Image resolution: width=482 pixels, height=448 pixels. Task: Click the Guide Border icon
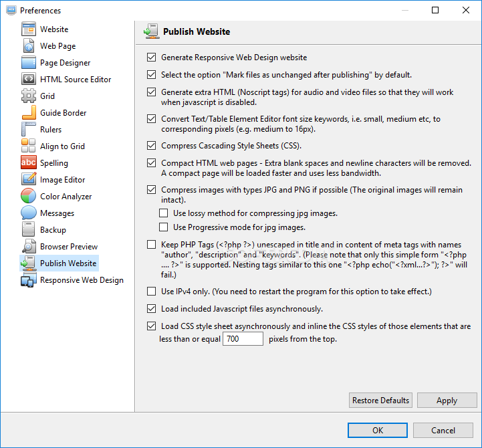coord(29,112)
